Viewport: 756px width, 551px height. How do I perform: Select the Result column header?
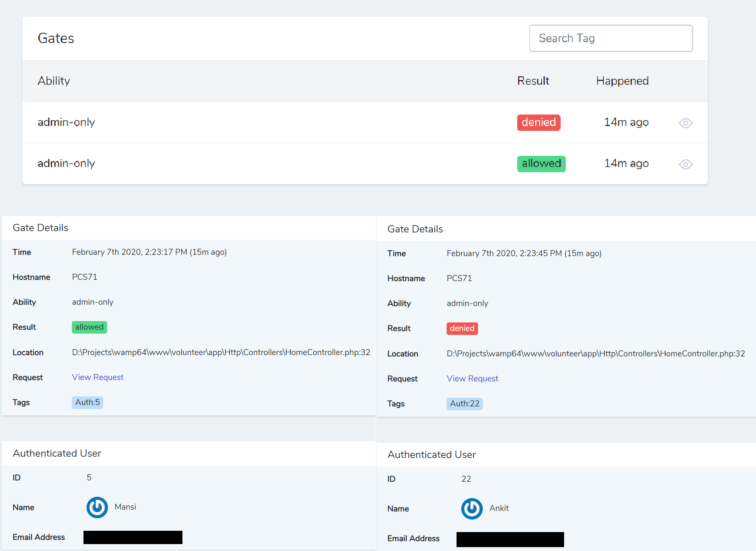533,81
